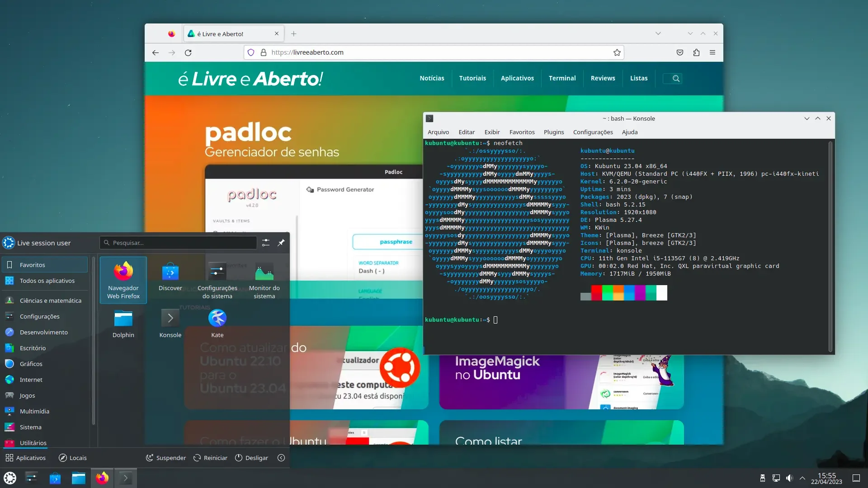Open Ajuda menu in Konsole
868x488 pixels.
tap(630, 132)
